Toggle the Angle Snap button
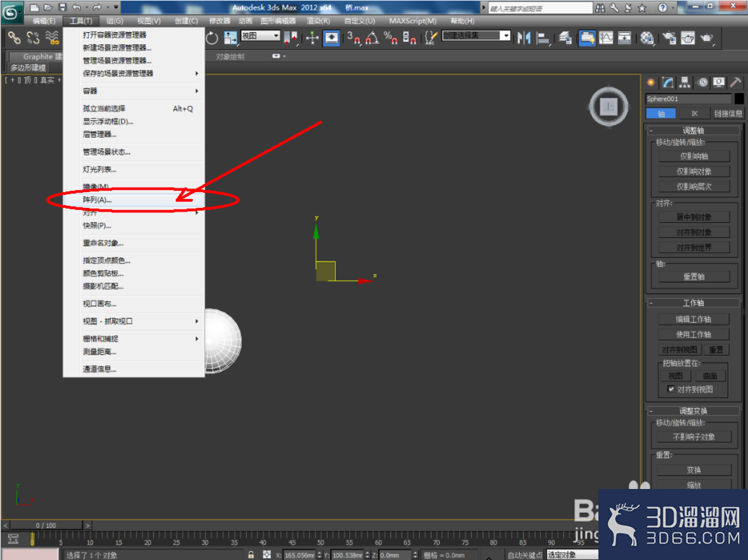Image resolution: width=748 pixels, height=560 pixels. [x=372, y=37]
